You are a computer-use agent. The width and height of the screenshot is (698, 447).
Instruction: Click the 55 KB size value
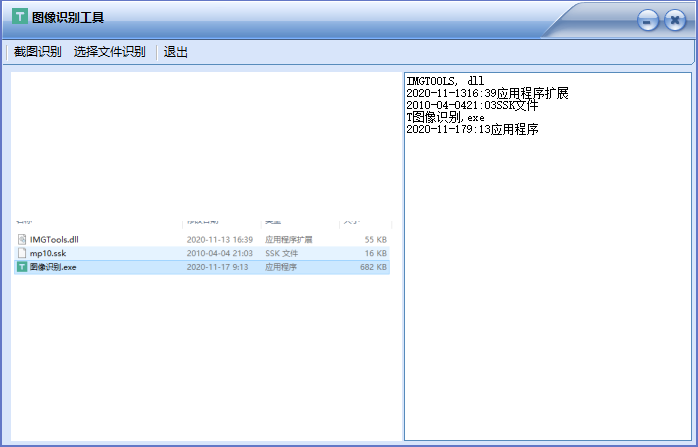375,240
